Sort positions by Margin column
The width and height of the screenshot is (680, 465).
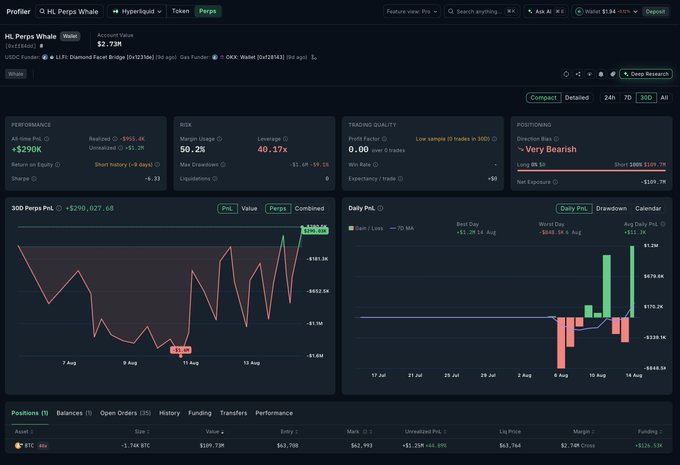tap(584, 432)
